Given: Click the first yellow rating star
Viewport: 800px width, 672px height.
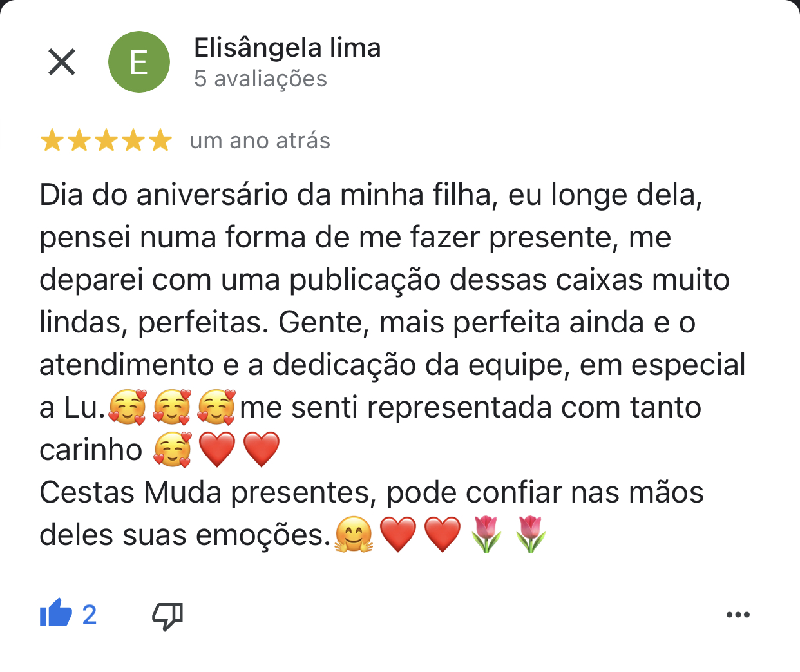Looking at the screenshot, I should (52, 140).
